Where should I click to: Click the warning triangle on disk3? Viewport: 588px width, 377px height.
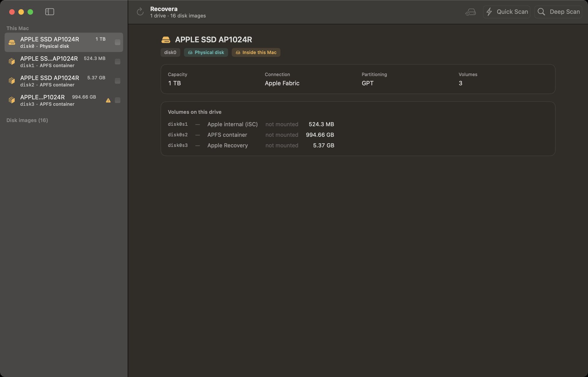[x=108, y=100]
